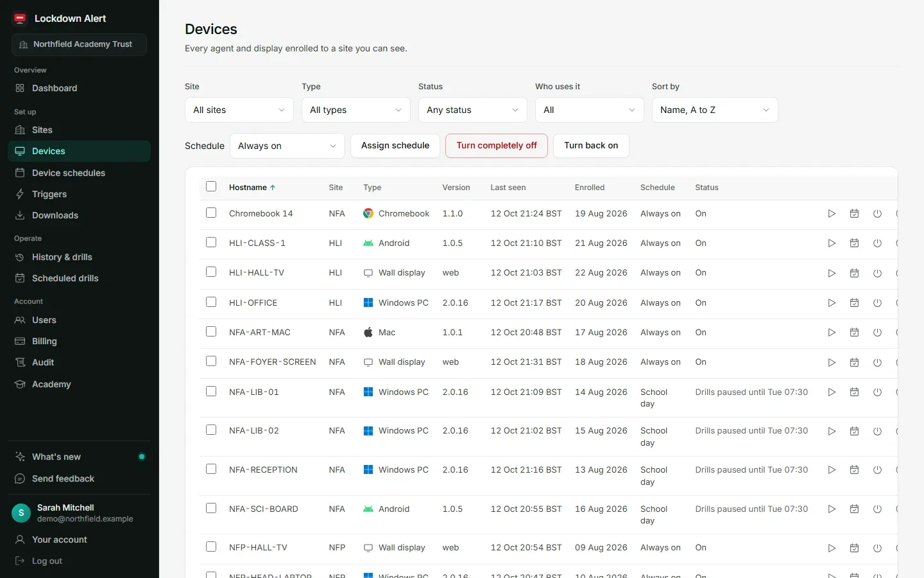
Task: Navigate to Triggers page
Action: (79, 194)
